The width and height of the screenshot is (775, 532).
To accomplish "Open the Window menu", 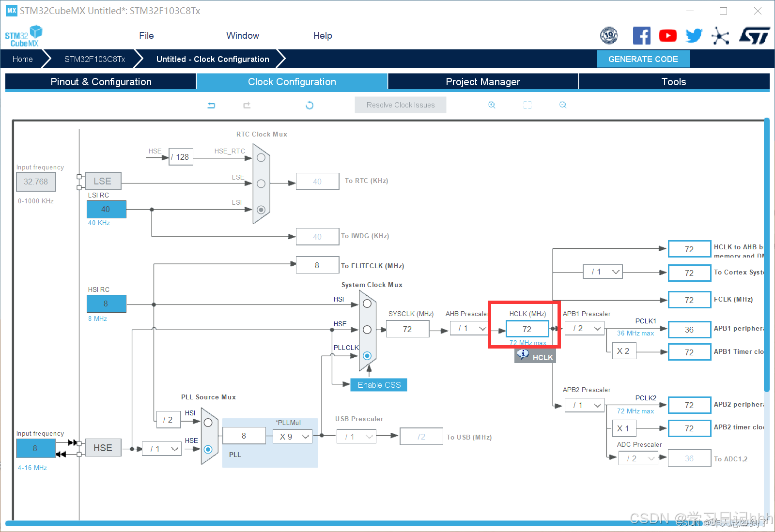I will click(x=243, y=36).
